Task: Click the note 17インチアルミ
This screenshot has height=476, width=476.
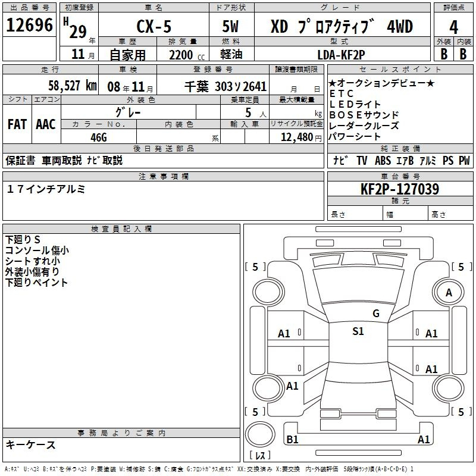Action: click(x=46, y=189)
